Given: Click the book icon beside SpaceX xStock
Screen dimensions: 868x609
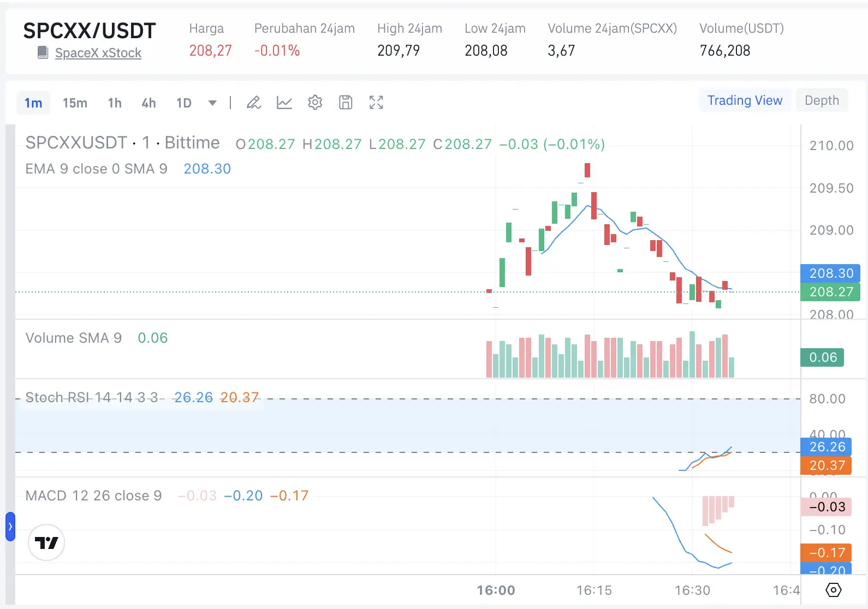Looking at the screenshot, I should tap(43, 52).
